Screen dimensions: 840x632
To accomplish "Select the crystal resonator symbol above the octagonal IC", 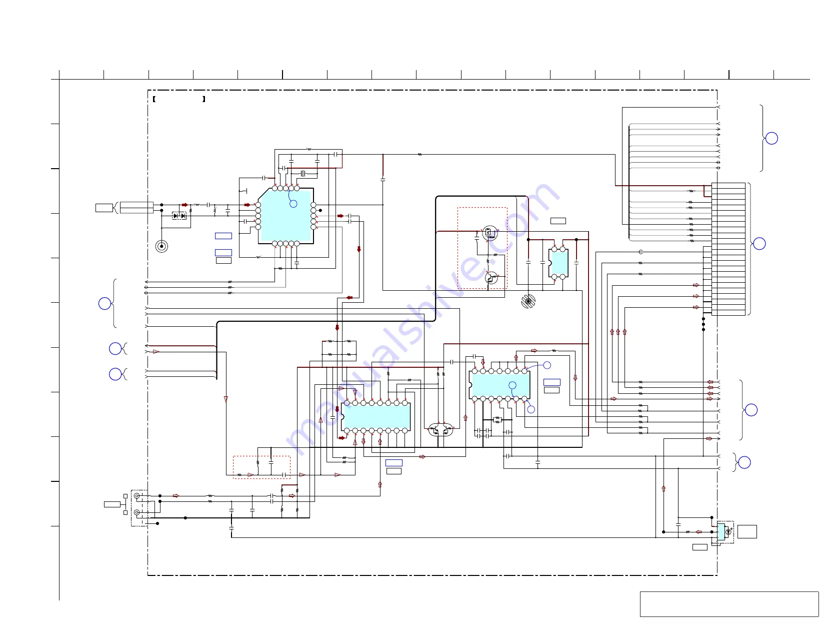I will click(303, 173).
